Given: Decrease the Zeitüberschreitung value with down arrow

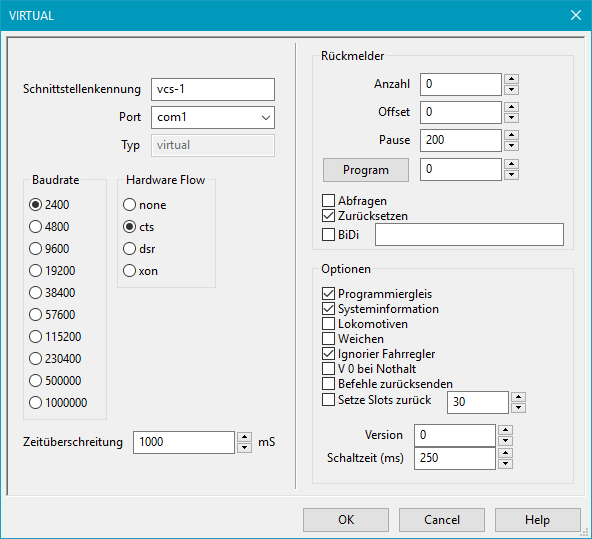Looking at the screenshot, I should click(x=245, y=448).
